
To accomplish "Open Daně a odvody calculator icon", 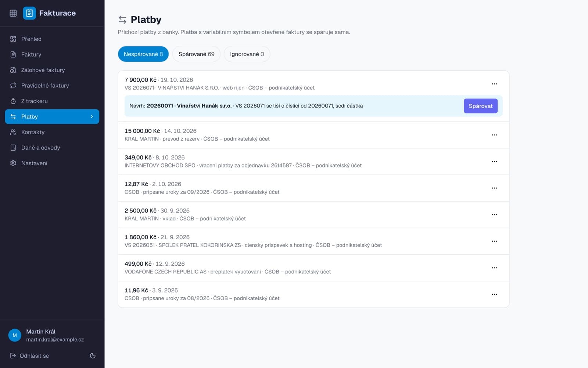I will pos(13,148).
